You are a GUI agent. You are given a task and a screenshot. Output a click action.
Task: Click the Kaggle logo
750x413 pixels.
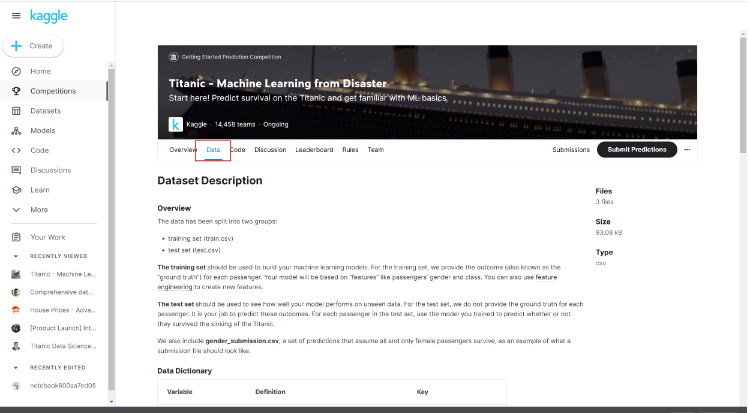(x=48, y=16)
